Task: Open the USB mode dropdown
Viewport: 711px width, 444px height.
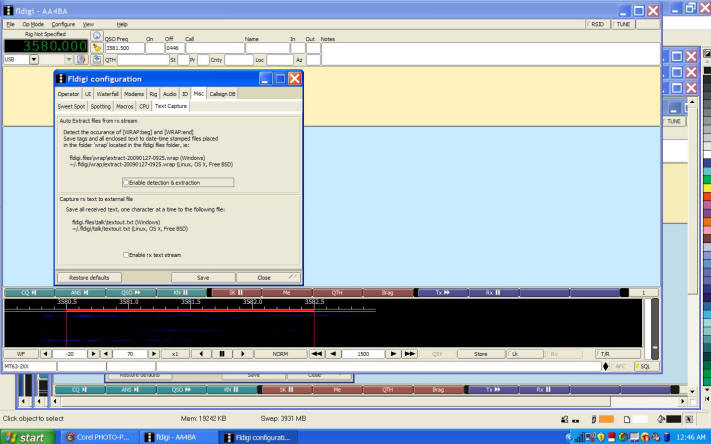Action: point(34,59)
